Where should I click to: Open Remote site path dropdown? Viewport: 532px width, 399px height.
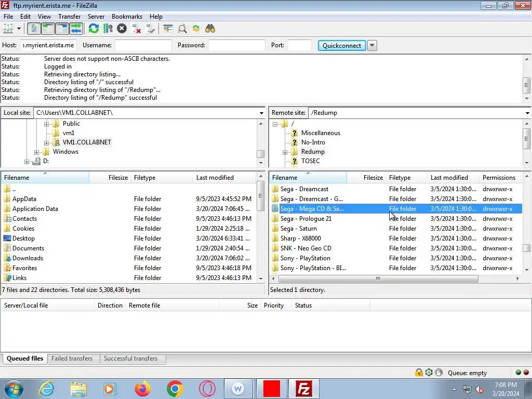click(527, 113)
